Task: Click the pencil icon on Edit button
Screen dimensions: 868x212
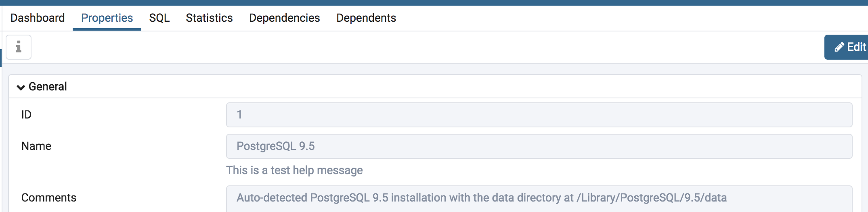Action: [x=839, y=47]
